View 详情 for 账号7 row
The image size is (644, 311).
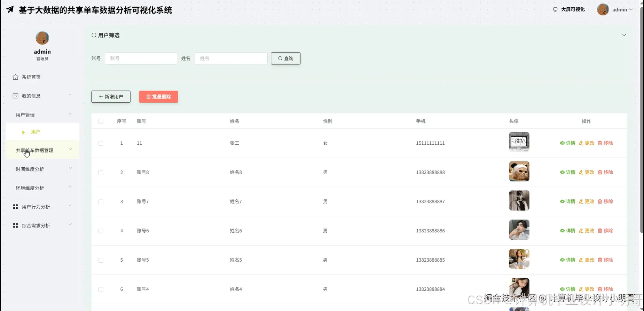pyautogui.click(x=567, y=201)
